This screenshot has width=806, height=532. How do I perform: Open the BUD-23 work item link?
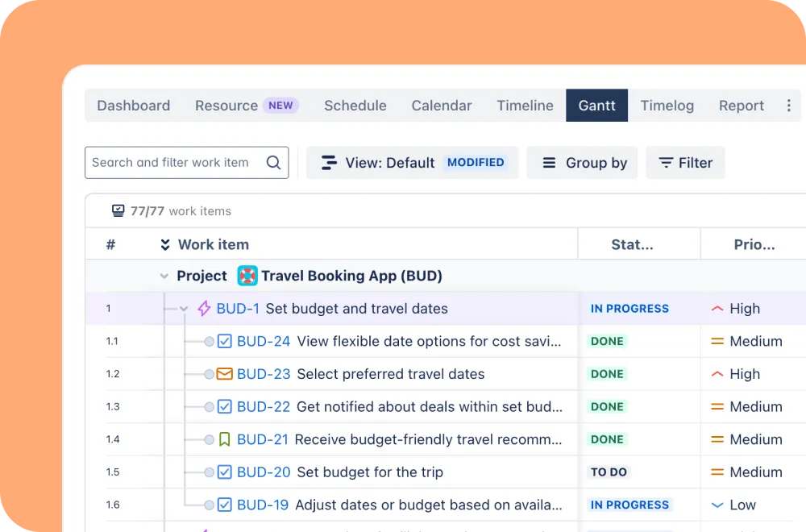coord(264,374)
